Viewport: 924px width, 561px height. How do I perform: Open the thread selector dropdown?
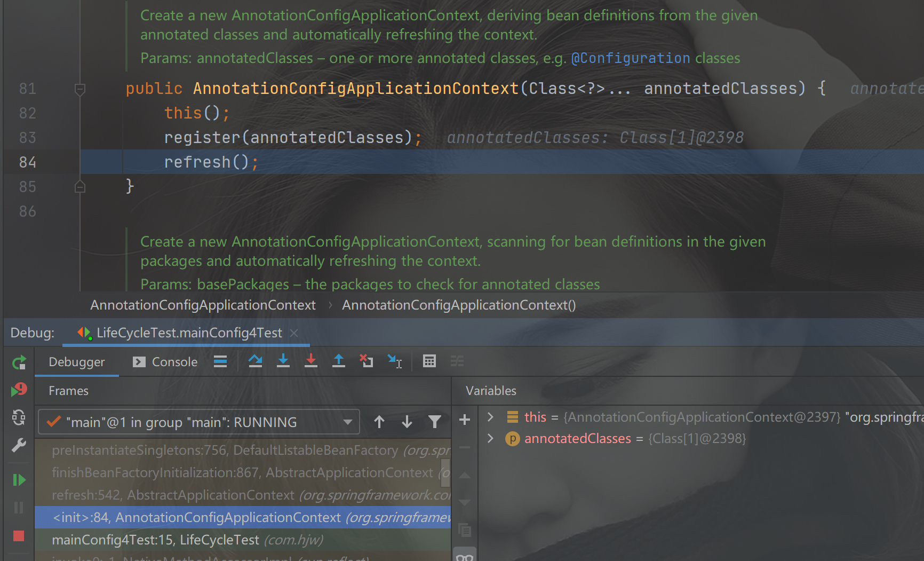point(199,422)
